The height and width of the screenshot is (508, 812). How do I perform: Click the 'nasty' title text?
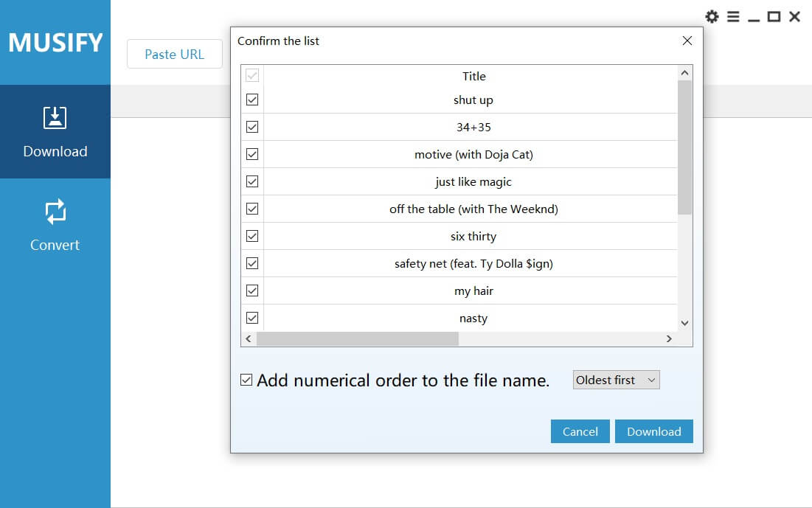tap(473, 319)
